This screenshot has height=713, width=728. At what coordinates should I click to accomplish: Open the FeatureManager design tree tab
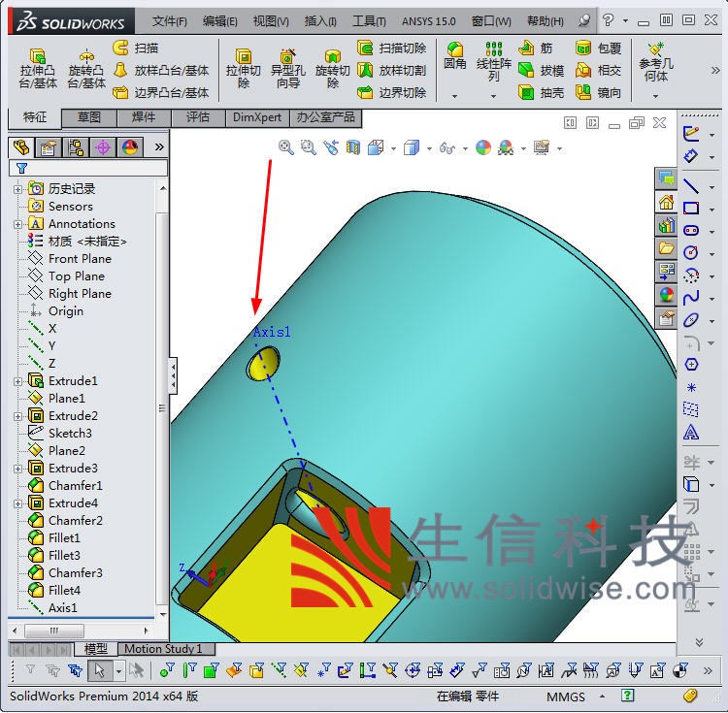click(21, 148)
